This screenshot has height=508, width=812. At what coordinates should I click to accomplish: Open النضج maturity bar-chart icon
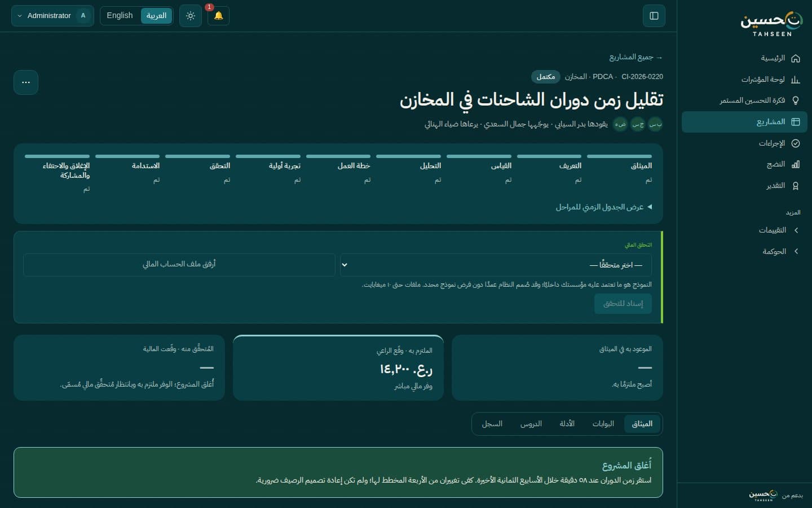796,164
